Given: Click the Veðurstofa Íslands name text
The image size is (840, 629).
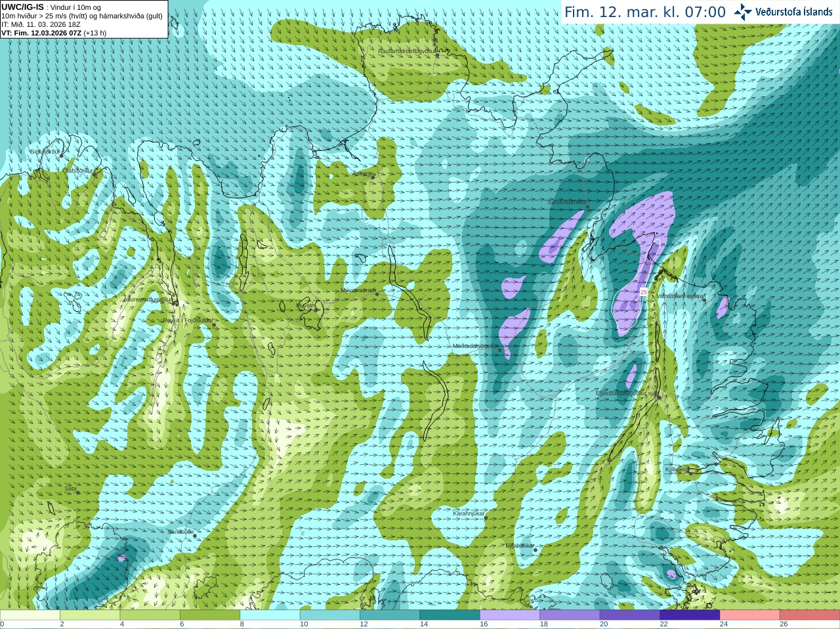Looking at the screenshot, I should click(794, 12).
